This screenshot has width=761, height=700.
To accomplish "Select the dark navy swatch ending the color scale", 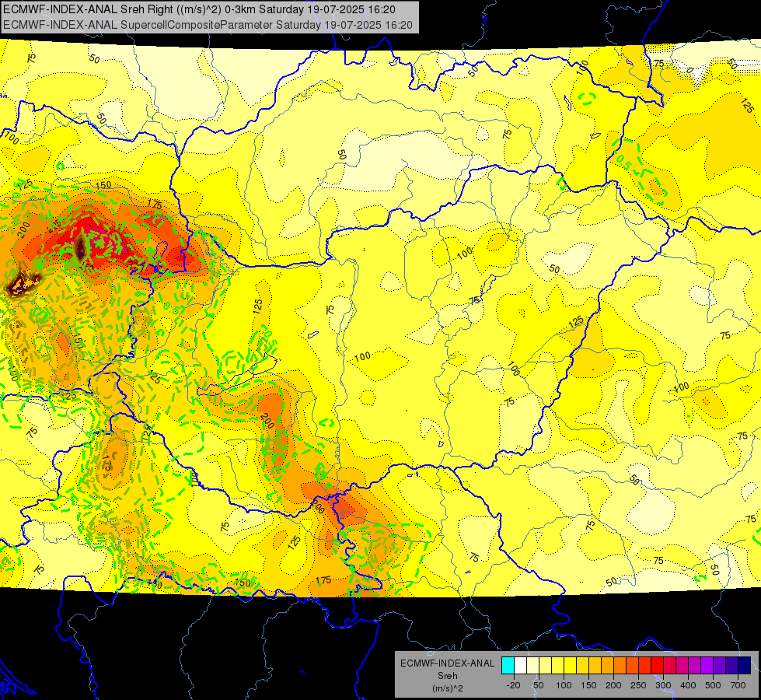I will point(745,666).
